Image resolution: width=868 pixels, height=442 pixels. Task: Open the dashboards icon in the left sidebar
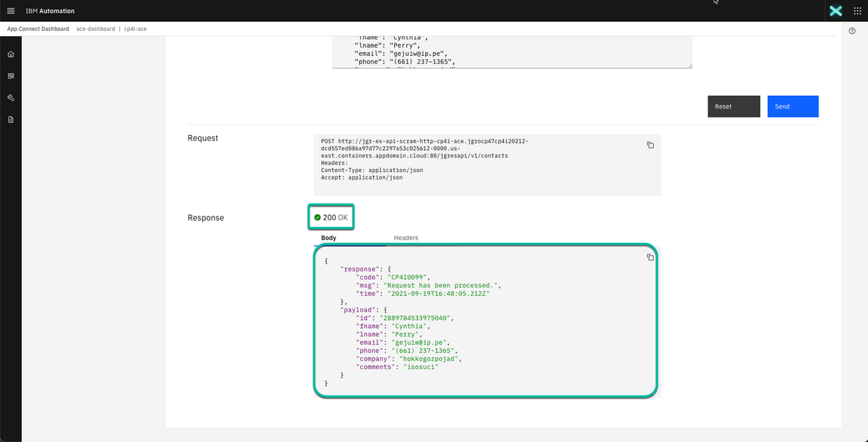click(11, 75)
